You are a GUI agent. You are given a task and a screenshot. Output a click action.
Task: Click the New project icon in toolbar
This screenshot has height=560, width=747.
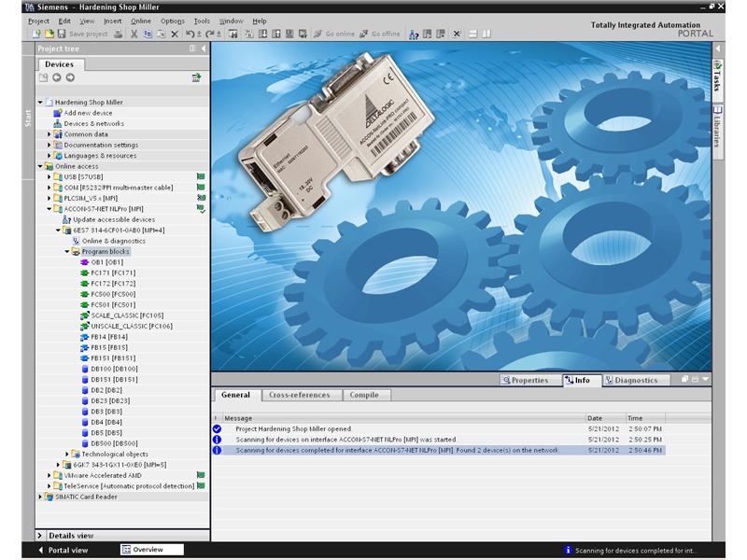coord(36,34)
